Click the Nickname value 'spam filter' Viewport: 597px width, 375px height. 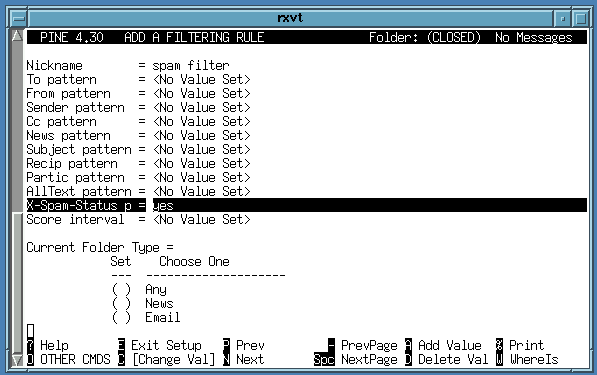point(191,65)
